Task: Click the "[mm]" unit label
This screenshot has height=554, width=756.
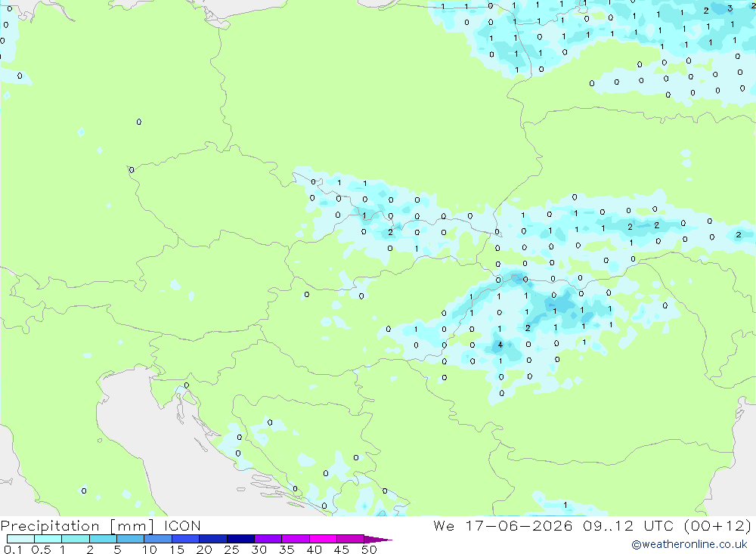Action: click(x=132, y=526)
